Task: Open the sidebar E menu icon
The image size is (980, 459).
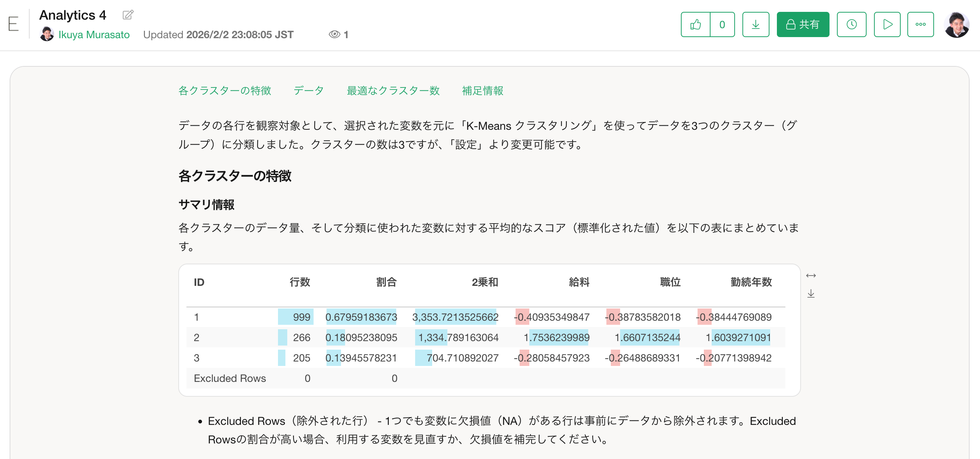Action: (13, 24)
